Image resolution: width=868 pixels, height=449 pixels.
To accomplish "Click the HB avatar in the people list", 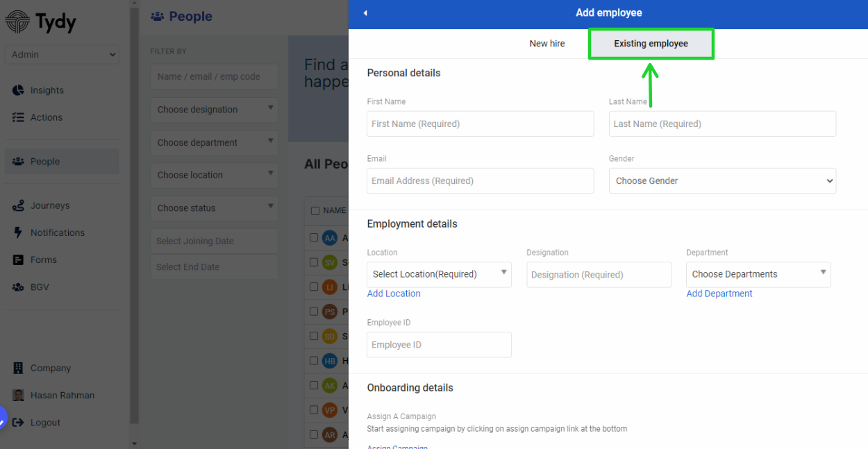I will [330, 361].
